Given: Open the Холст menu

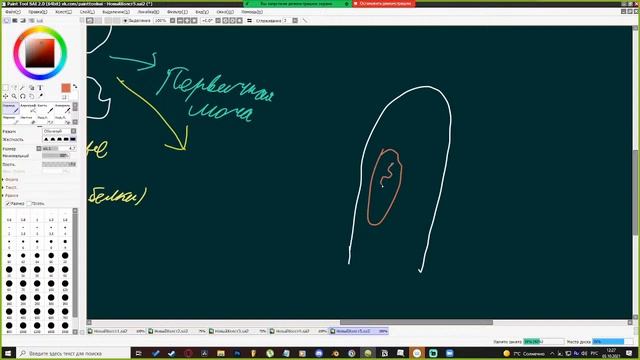Looking at the screenshot, I should pos(63,12).
